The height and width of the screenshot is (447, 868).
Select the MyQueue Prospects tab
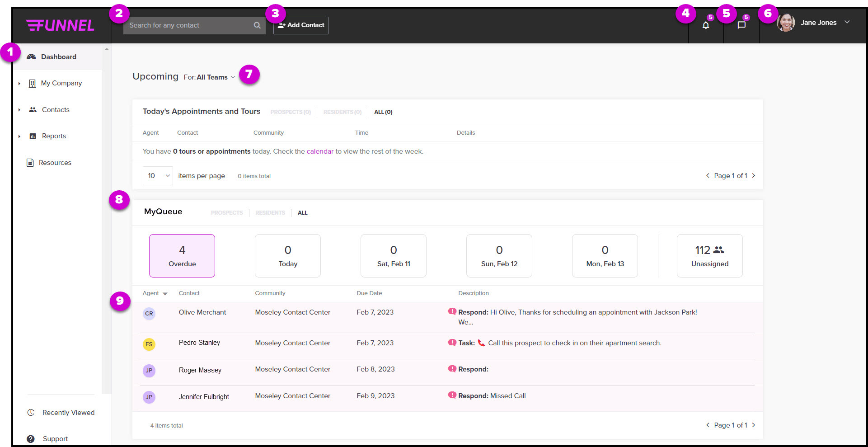[x=226, y=213]
